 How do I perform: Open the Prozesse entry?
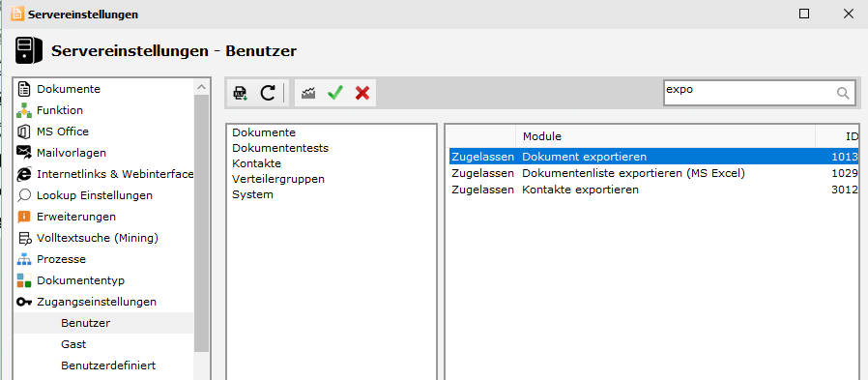click(x=62, y=259)
